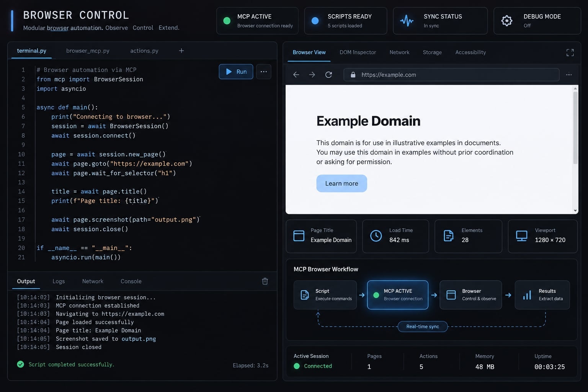Screen dimensions: 588x392
Task: Click the https://example.com URL field
Action: 452,75
